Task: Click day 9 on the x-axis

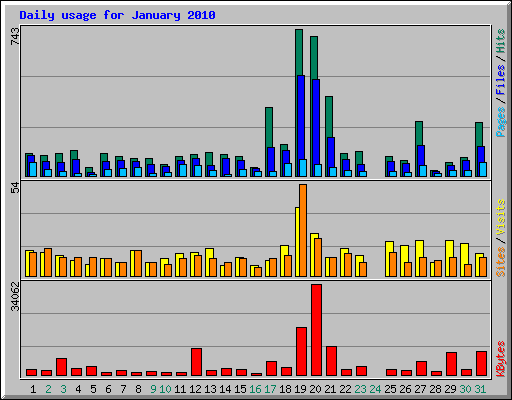Action: pos(153,389)
